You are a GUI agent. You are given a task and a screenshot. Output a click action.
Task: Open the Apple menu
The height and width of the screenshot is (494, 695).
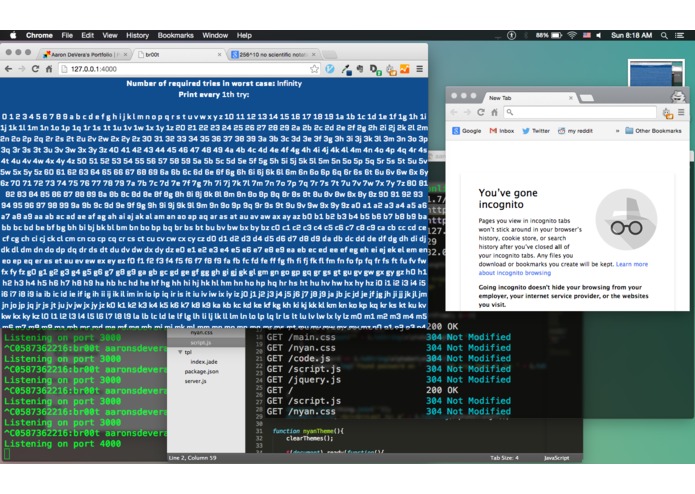point(13,35)
